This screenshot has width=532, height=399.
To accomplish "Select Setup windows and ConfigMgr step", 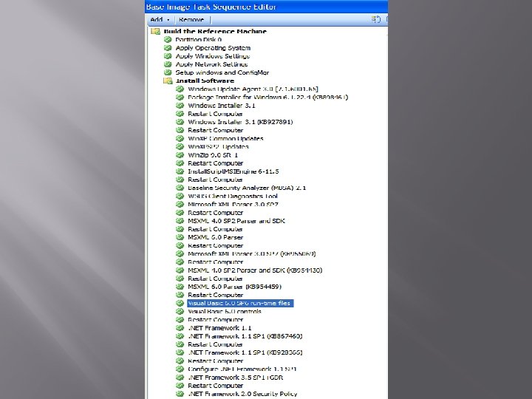I will pyautogui.click(x=222, y=72).
